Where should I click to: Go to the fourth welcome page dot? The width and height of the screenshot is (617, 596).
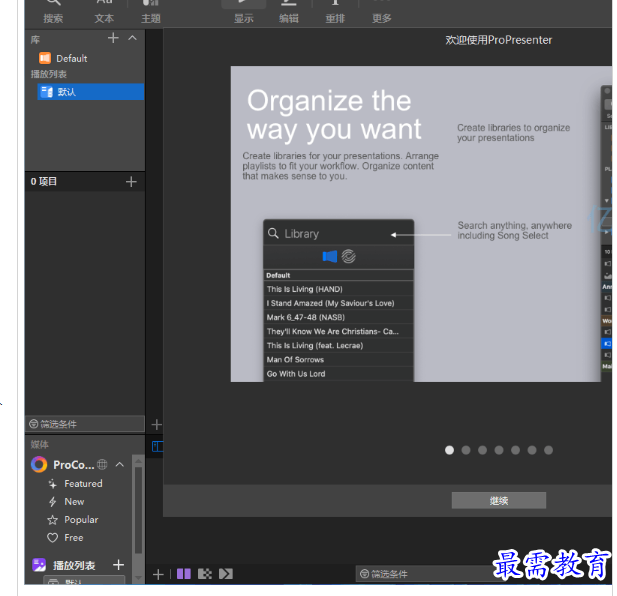pyautogui.click(x=499, y=450)
